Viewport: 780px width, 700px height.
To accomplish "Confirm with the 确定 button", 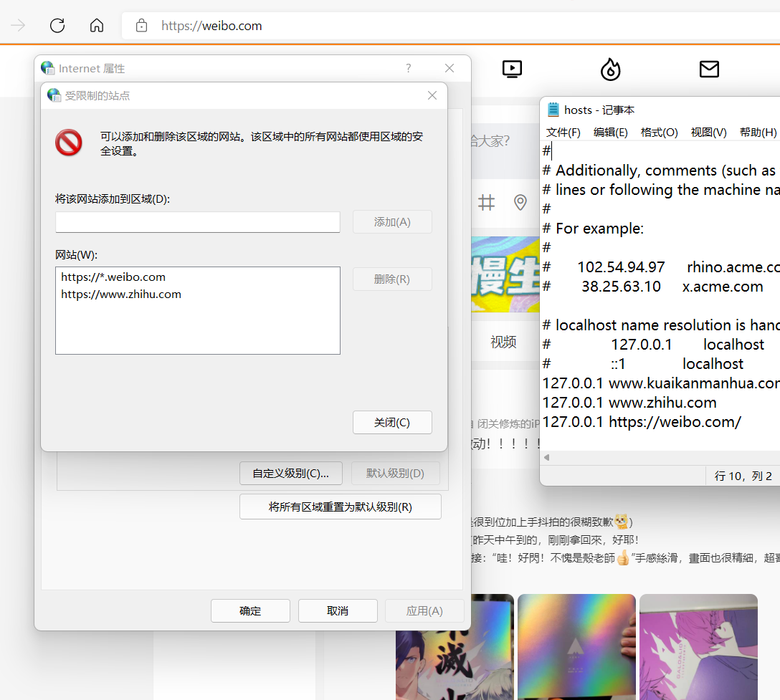I will tap(250, 611).
